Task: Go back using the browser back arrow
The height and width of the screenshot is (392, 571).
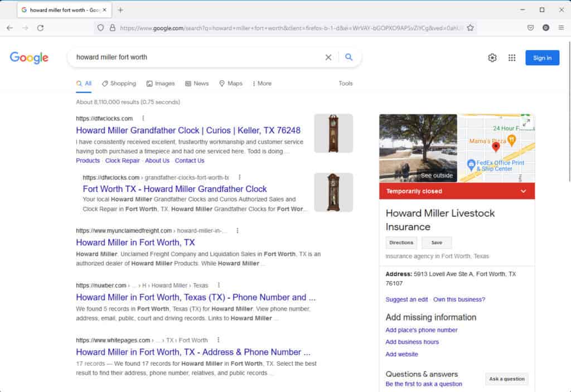Action: point(10,28)
